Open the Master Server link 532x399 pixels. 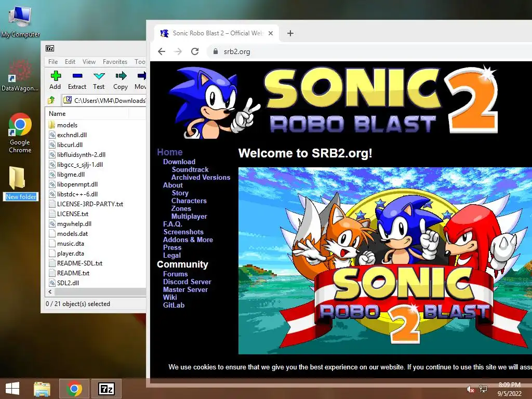[x=185, y=290]
